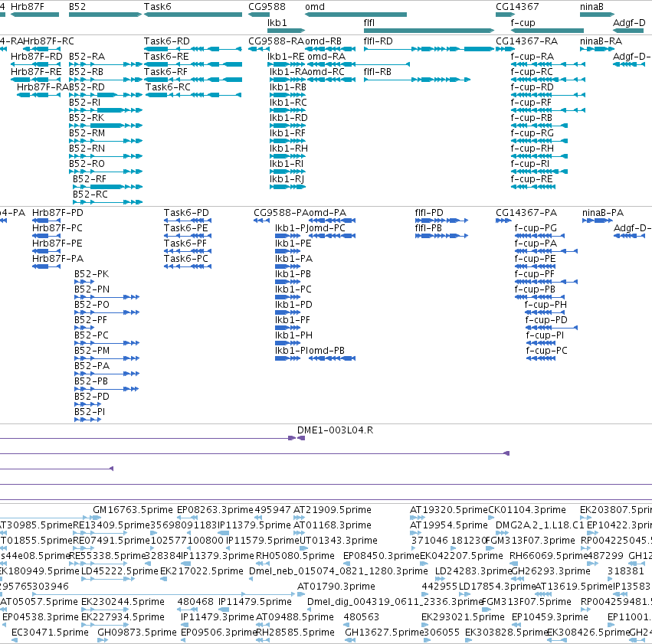Select the Hrb87F-PA protein label

pos(57,259)
